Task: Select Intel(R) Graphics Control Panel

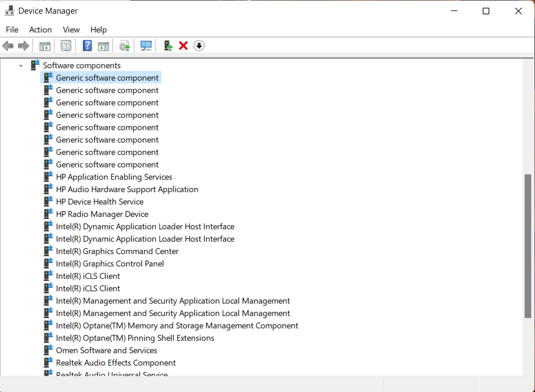Action: tap(110, 264)
